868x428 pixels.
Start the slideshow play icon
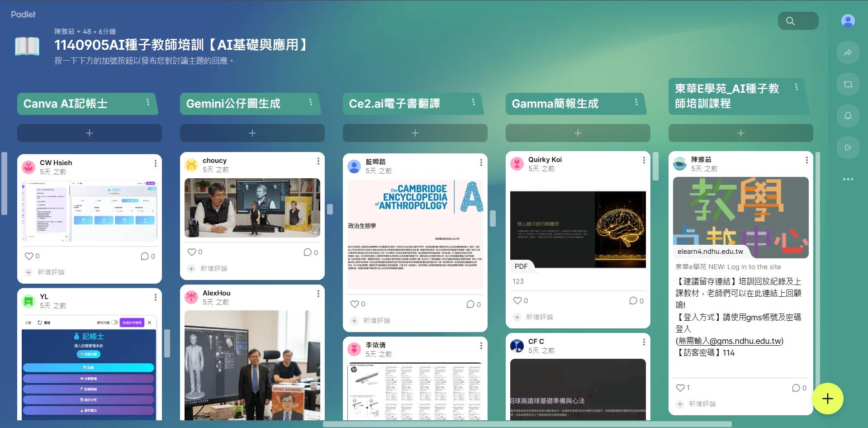click(x=848, y=147)
